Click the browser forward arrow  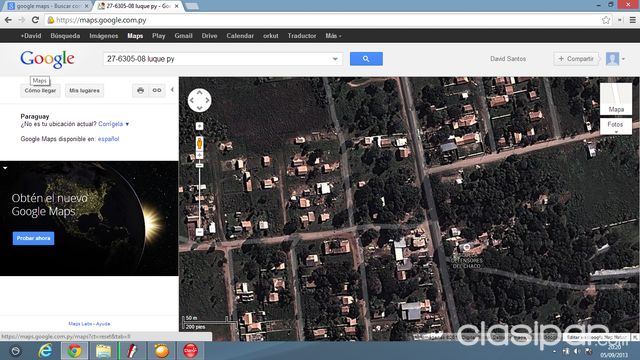(22, 20)
